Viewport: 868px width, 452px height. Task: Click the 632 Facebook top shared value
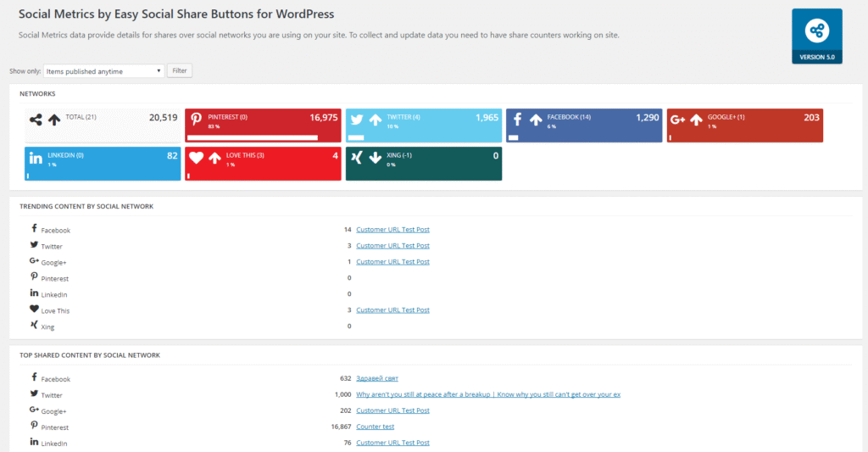pos(346,378)
